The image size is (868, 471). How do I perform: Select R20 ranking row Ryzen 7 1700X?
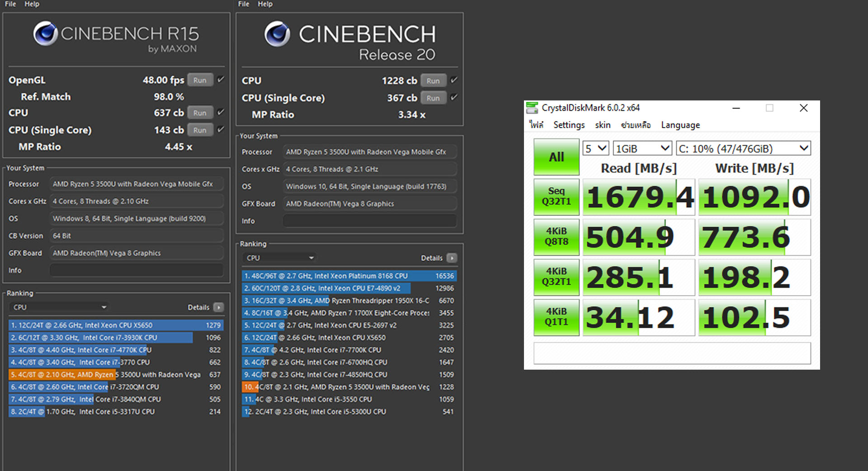pyautogui.click(x=349, y=313)
